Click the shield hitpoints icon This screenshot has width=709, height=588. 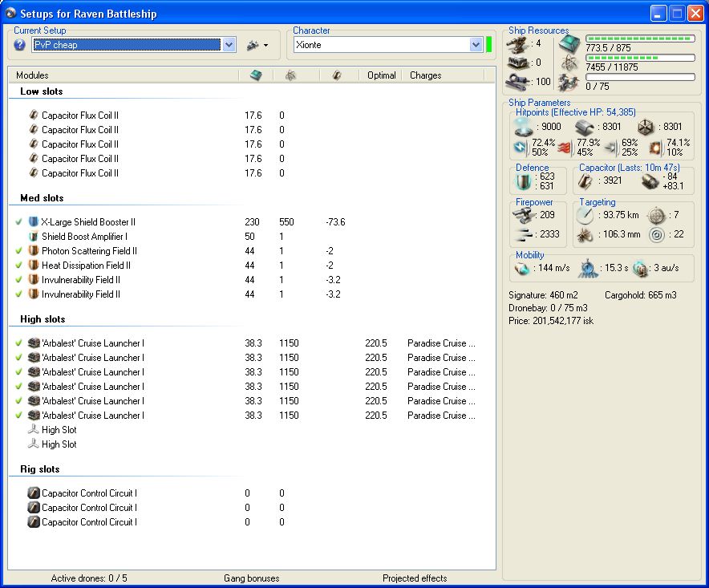click(x=524, y=127)
